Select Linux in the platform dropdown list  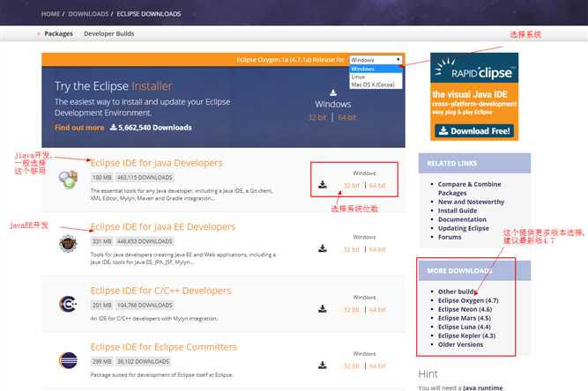(x=376, y=77)
